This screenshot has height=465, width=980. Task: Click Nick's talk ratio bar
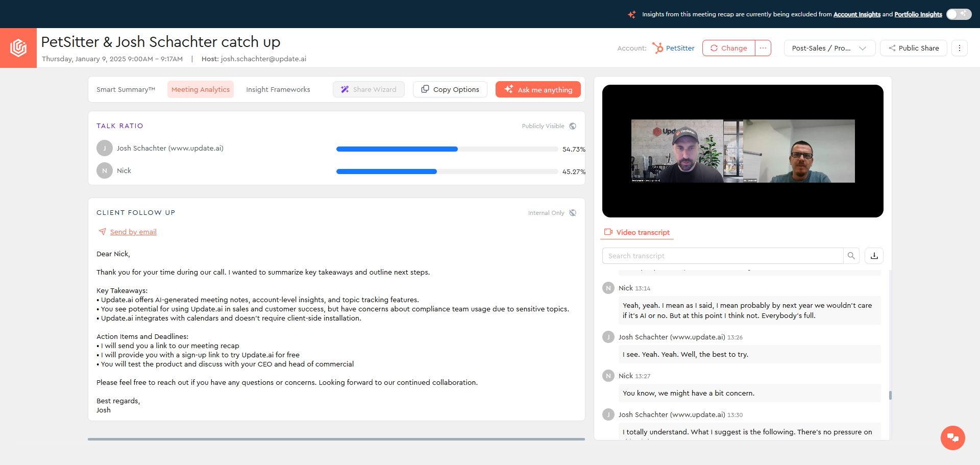point(447,172)
